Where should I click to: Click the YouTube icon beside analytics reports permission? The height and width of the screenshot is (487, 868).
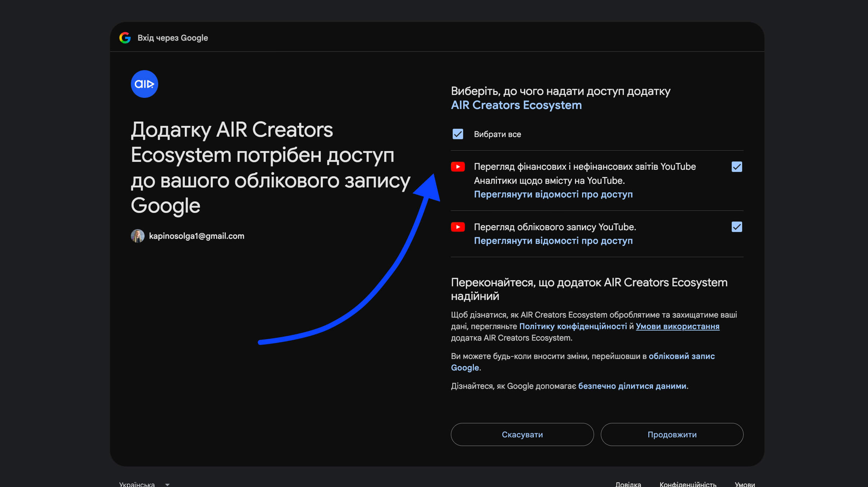pyautogui.click(x=458, y=167)
